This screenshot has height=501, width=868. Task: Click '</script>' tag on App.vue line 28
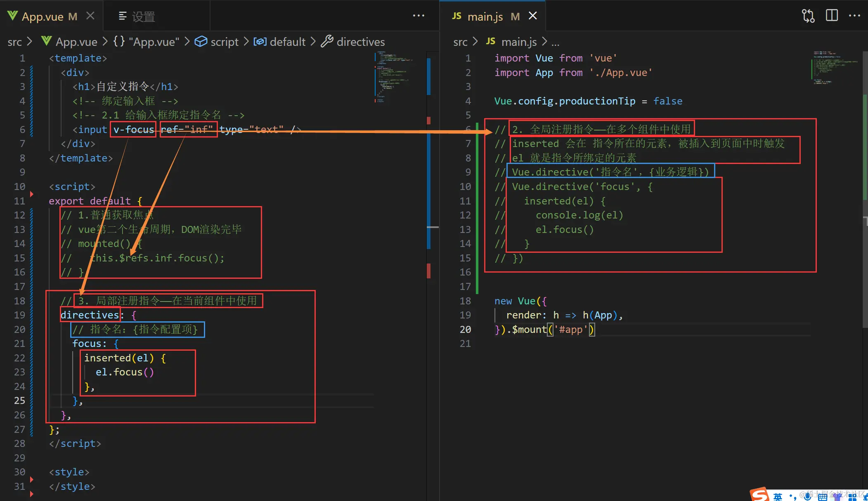point(75,443)
